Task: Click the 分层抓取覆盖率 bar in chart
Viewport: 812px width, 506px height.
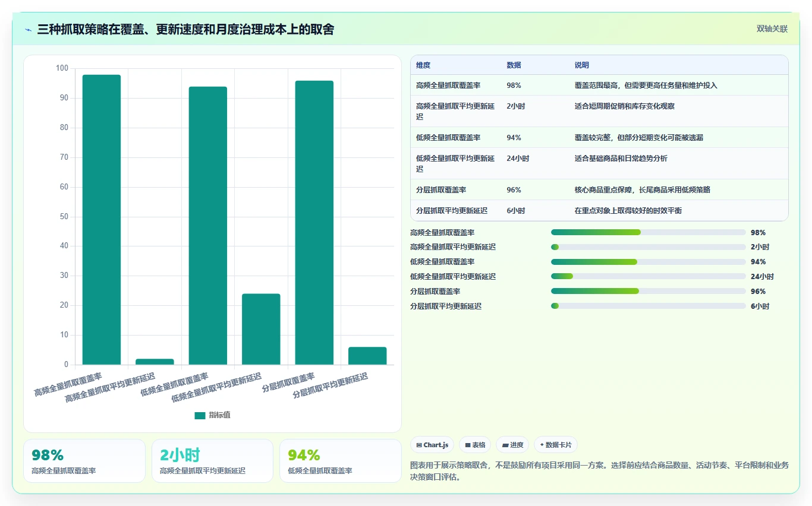Action: tap(314, 223)
